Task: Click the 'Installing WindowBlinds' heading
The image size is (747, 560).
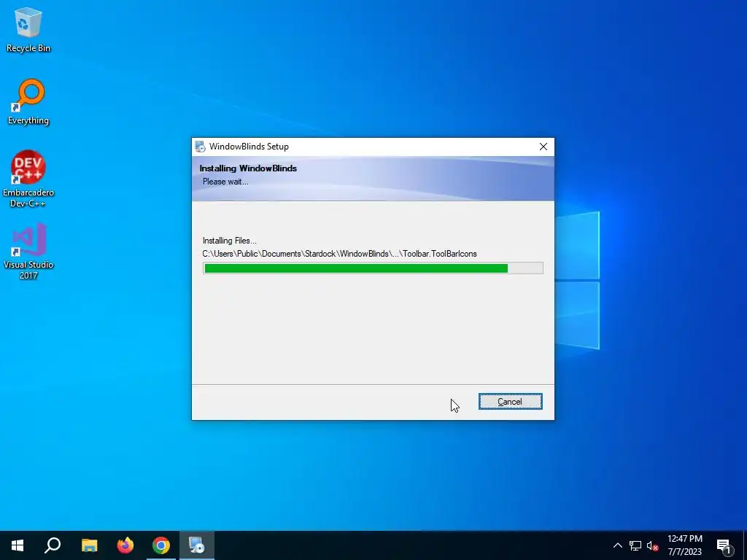Action: pyautogui.click(x=248, y=168)
